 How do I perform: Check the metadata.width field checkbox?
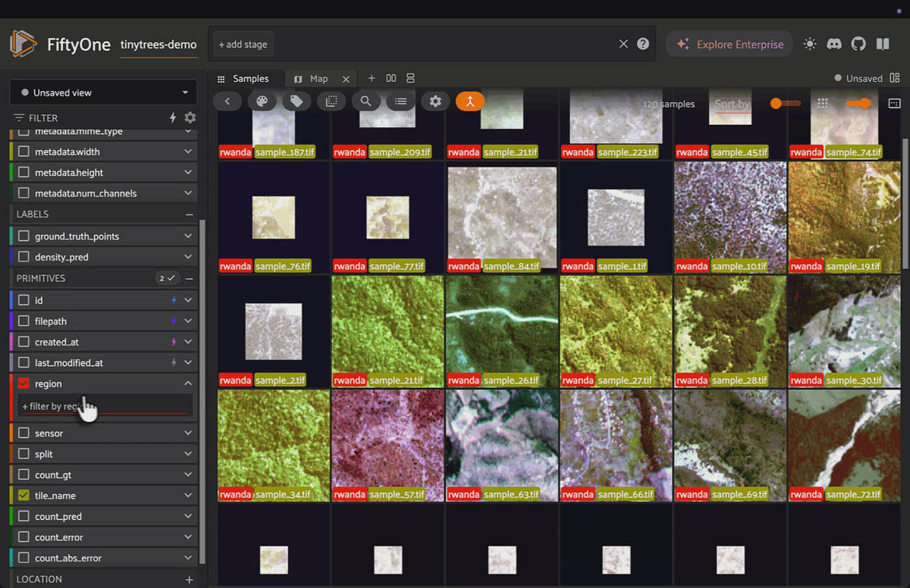point(24,152)
